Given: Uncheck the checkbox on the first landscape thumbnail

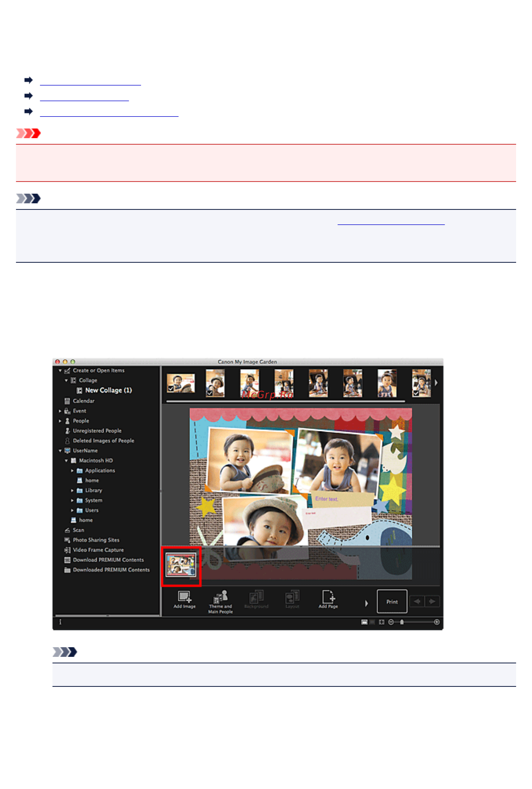Looking at the screenshot, I should [171, 388].
